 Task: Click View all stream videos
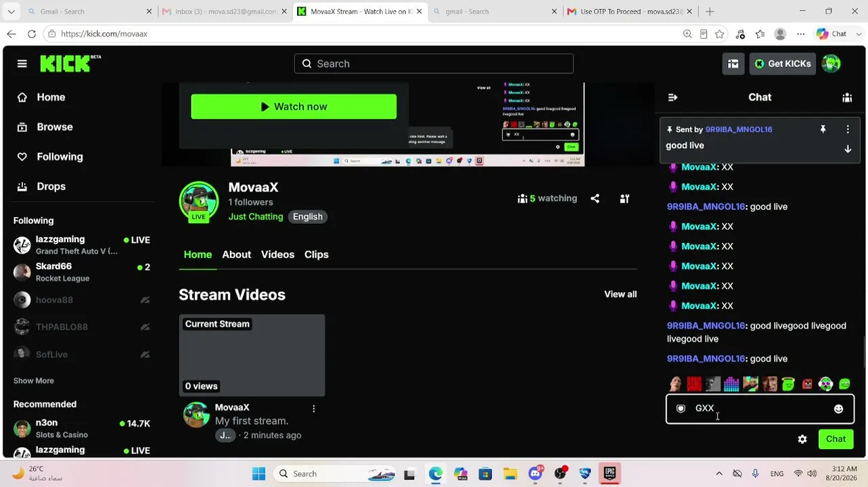click(x=620, y=294)
